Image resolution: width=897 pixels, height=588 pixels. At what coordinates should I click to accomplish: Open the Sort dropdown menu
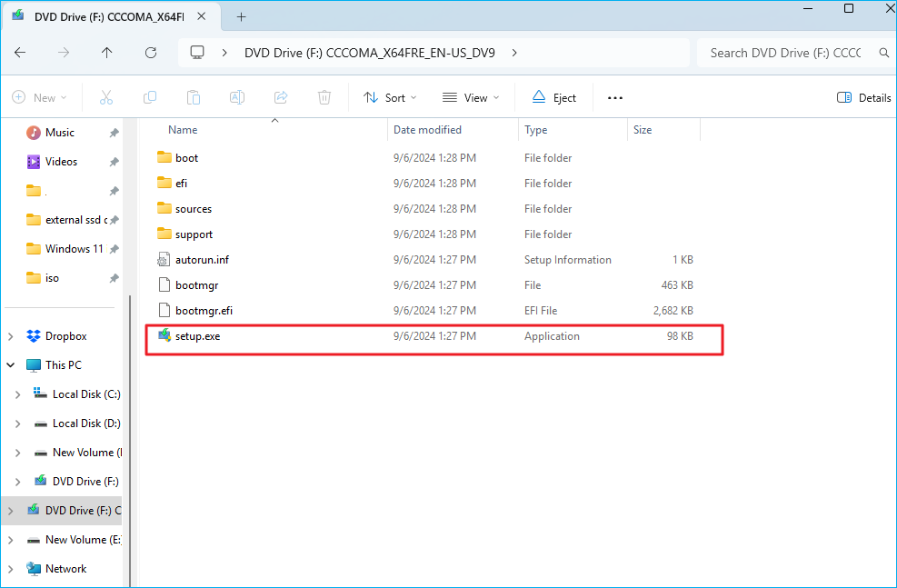(390, 97)
